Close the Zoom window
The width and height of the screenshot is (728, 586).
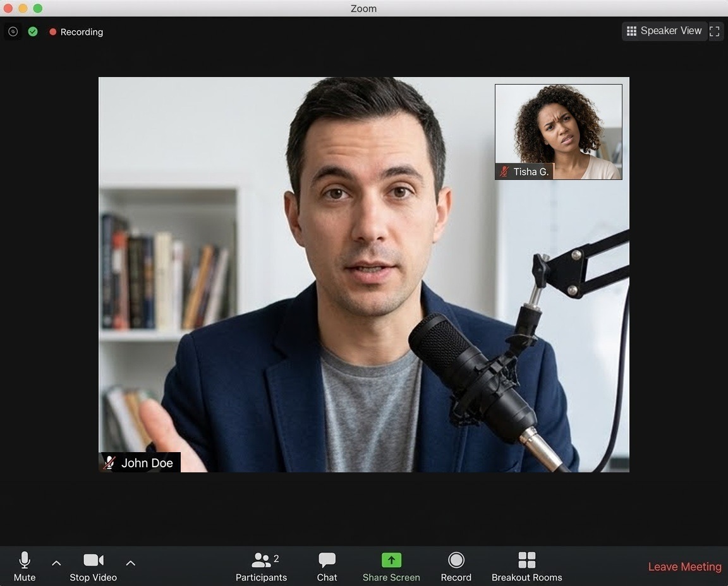8,8
